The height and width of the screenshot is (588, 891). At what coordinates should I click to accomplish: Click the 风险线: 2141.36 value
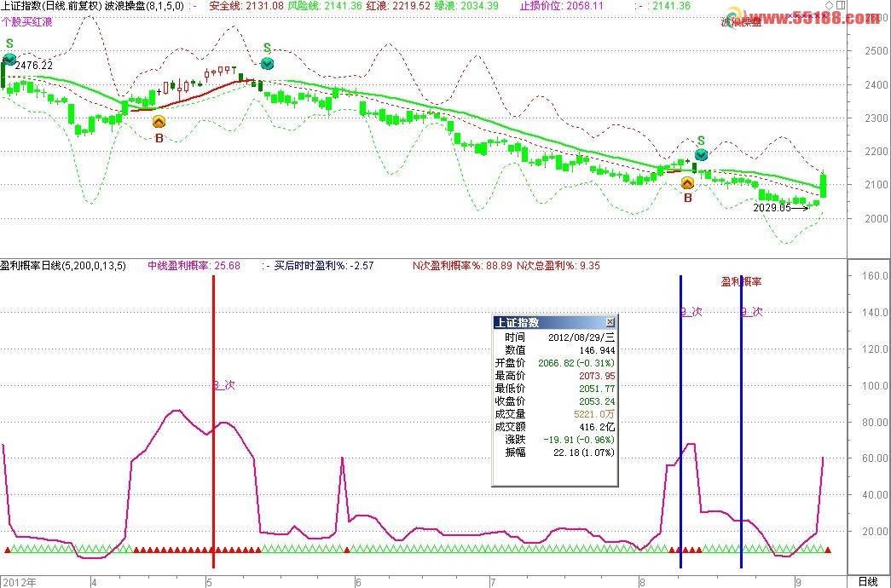[325, 6]
